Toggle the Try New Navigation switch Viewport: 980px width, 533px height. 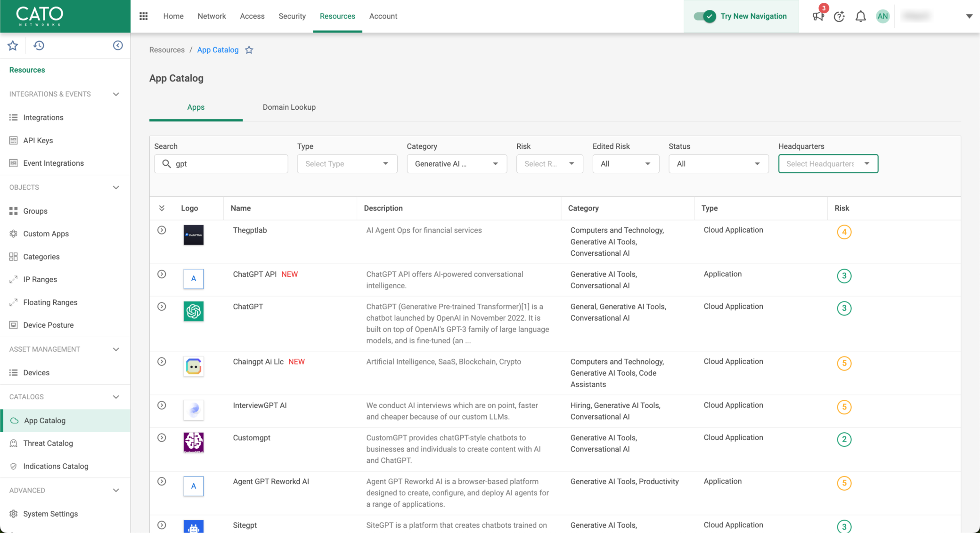(705, 16)
